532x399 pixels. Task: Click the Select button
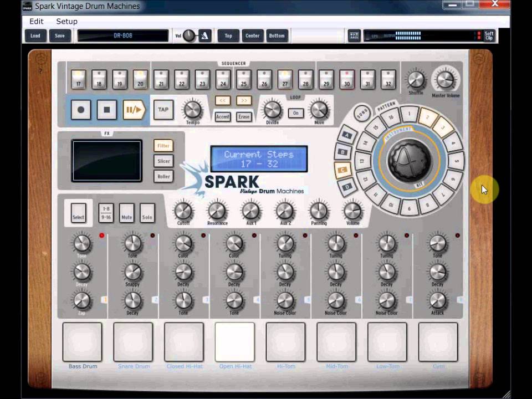78,213
